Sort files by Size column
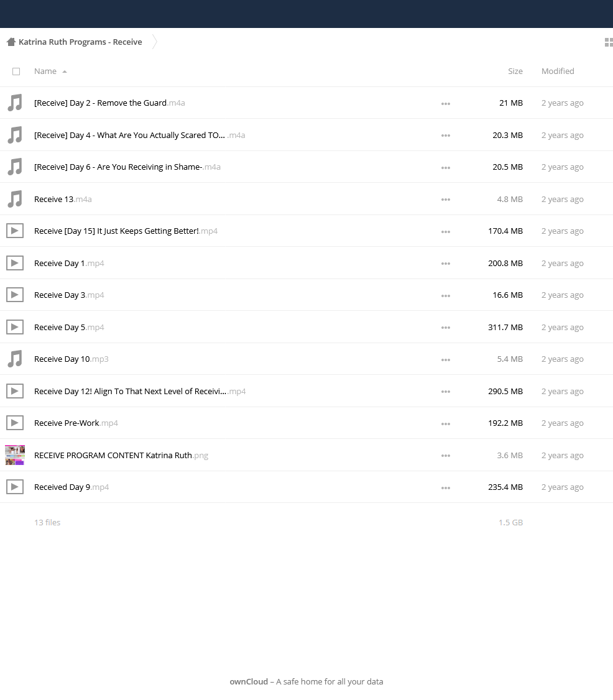 [515, 71]
